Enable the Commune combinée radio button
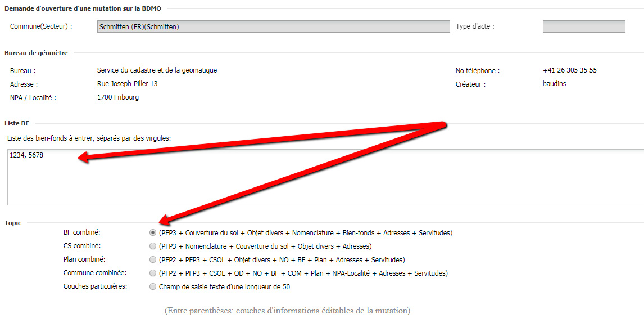 tap(153, 273)
